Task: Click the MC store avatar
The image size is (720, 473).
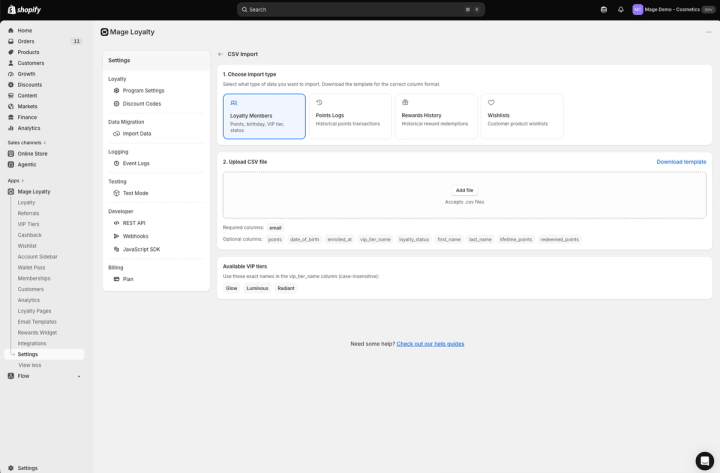Action: [637, 10]
